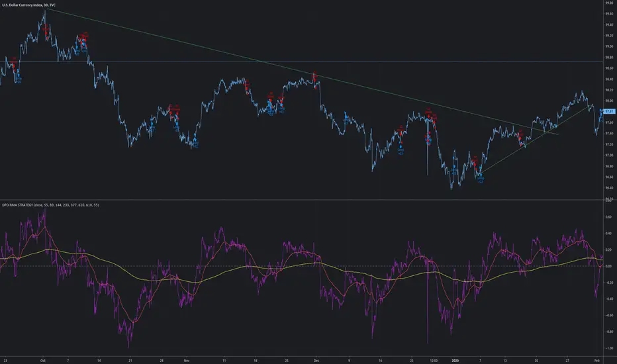Click the Dec label on the time axis

tap(316, 361)
